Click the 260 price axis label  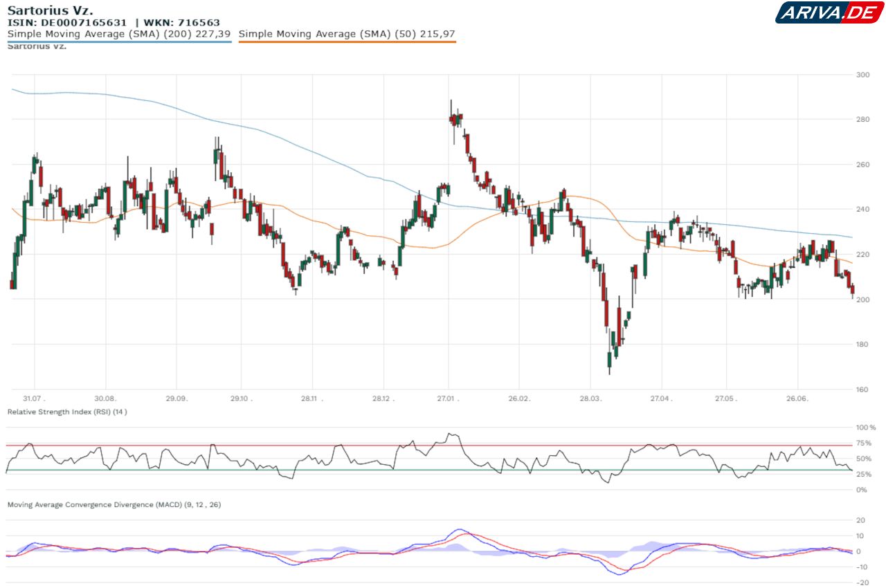pos(862,165)
